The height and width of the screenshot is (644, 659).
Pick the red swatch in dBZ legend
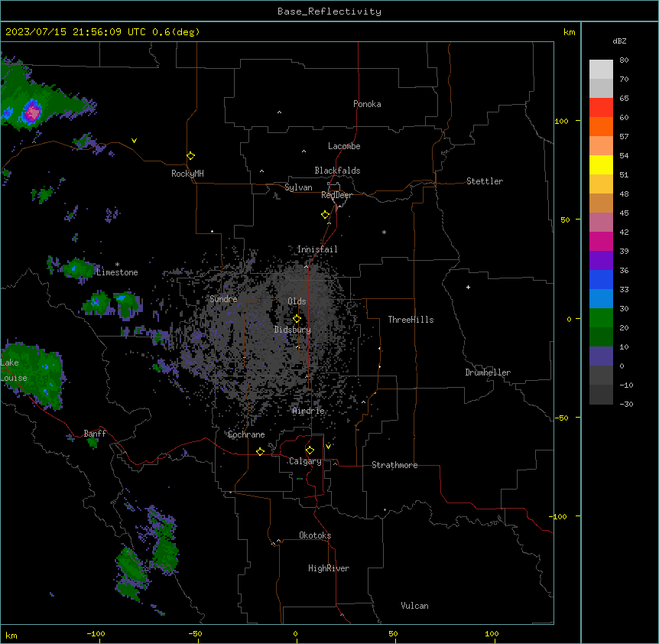[601, 107]
